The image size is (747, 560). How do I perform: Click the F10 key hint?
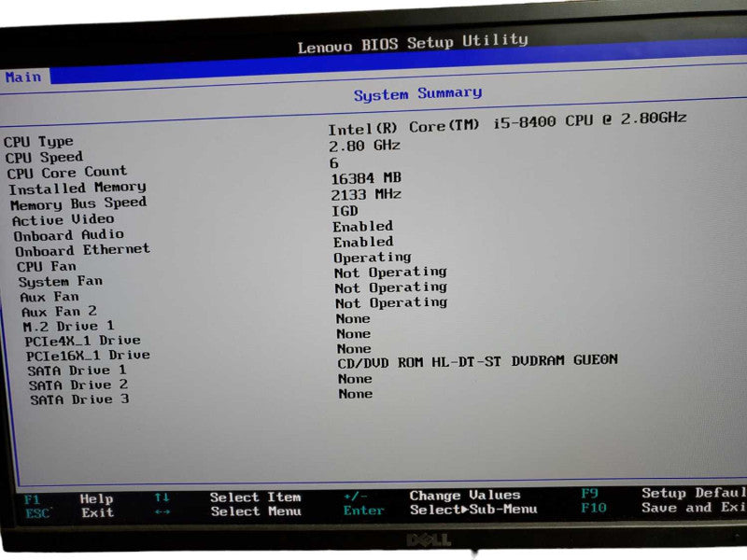[x=594, y=508]
